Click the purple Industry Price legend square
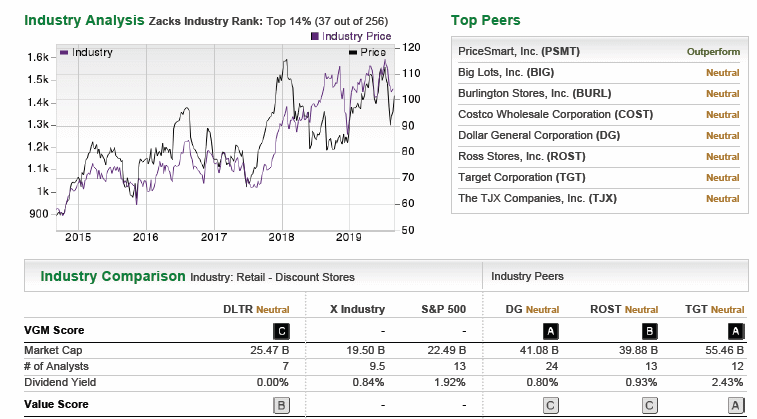 315,36
